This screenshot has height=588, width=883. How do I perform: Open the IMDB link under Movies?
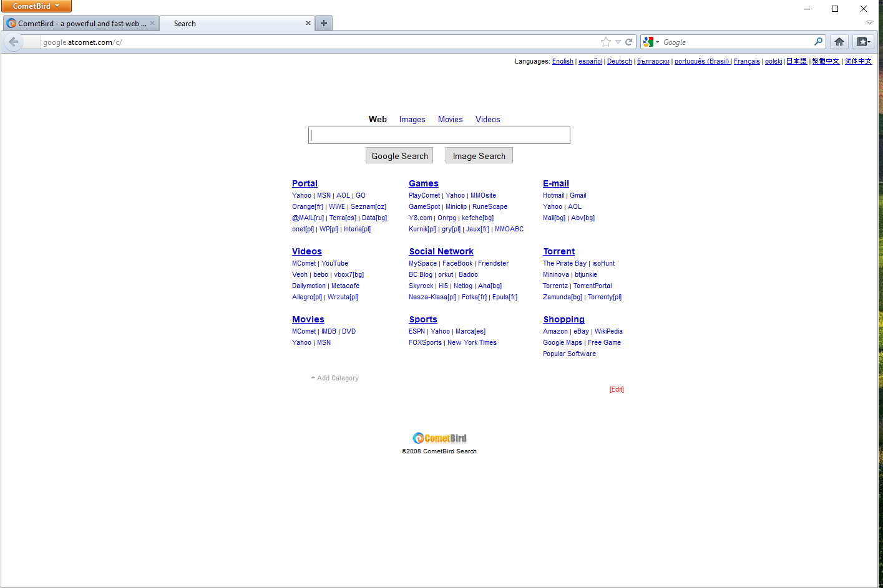click(x=328, y=331)
